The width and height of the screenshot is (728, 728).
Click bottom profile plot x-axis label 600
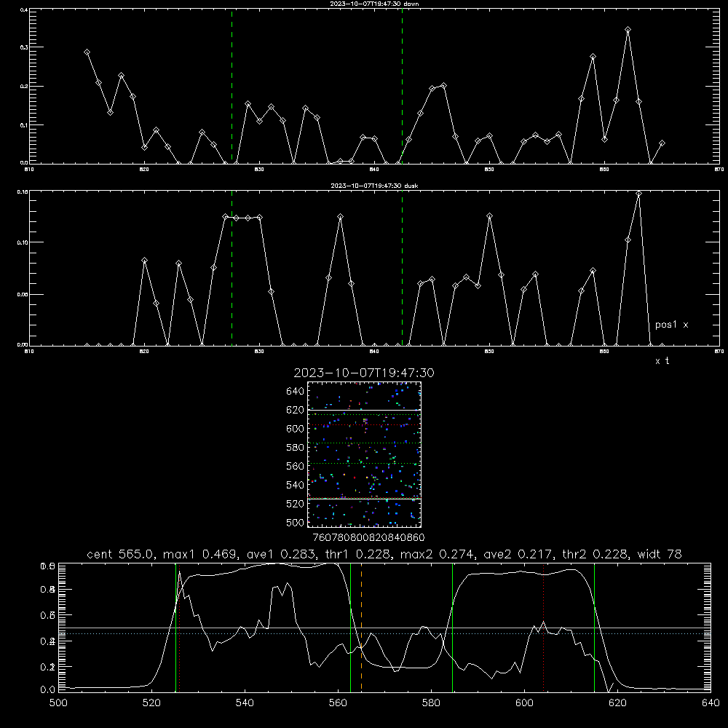(x=525, y=703)
